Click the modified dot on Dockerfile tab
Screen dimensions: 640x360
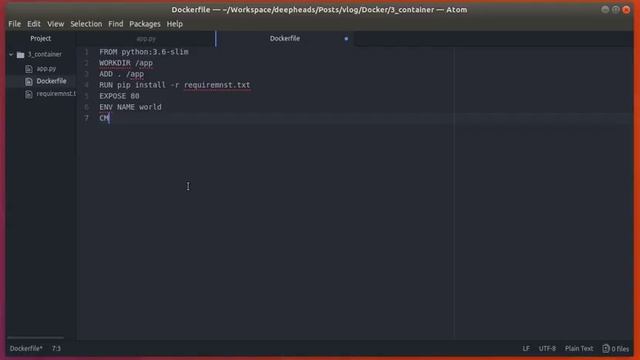pyautogui.click(x=346, y=39)
